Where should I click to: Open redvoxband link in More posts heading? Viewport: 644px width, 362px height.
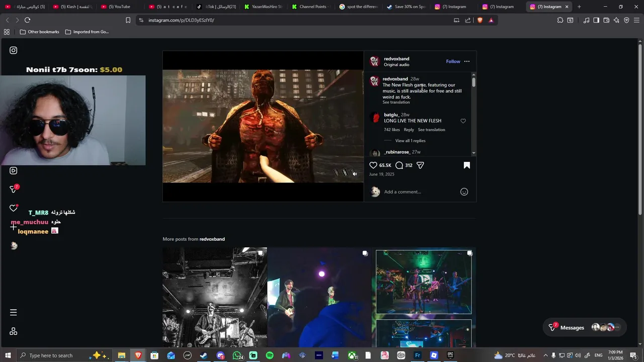tap(212, 239)
